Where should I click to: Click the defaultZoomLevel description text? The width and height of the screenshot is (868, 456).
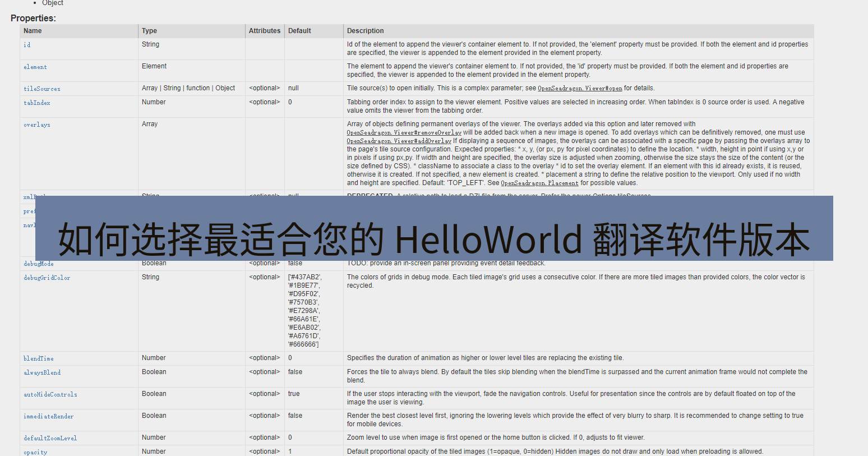[496, 437]
